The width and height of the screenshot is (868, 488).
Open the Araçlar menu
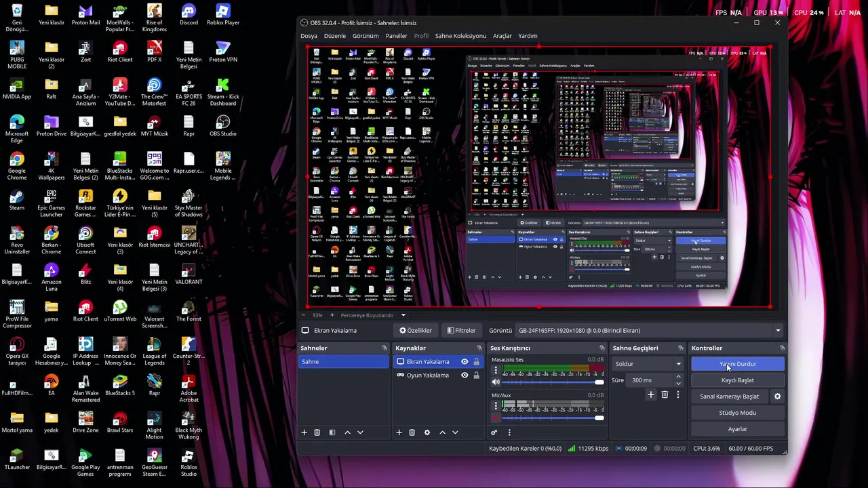[x=502, y=36]
